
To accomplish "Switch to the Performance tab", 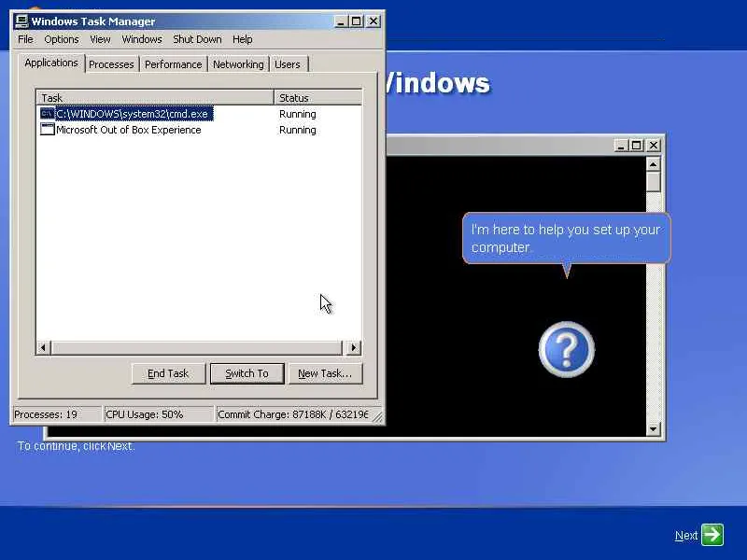I will click(174, 64).
